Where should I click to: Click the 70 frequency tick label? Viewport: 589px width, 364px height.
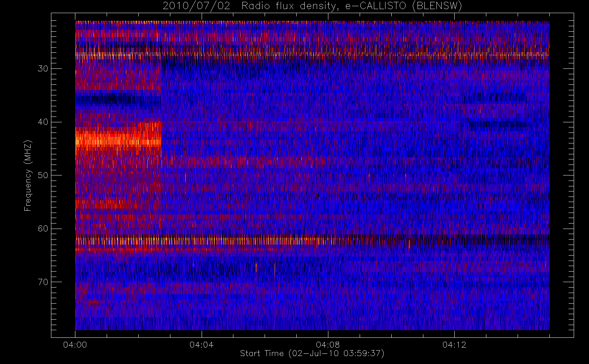pos(43,282)
